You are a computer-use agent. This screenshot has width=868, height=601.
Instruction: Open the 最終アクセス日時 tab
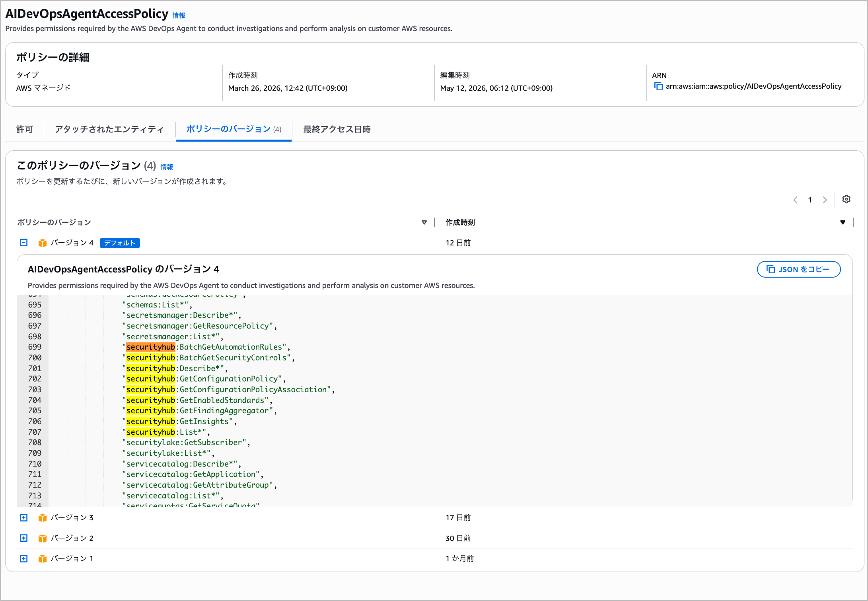337,129
